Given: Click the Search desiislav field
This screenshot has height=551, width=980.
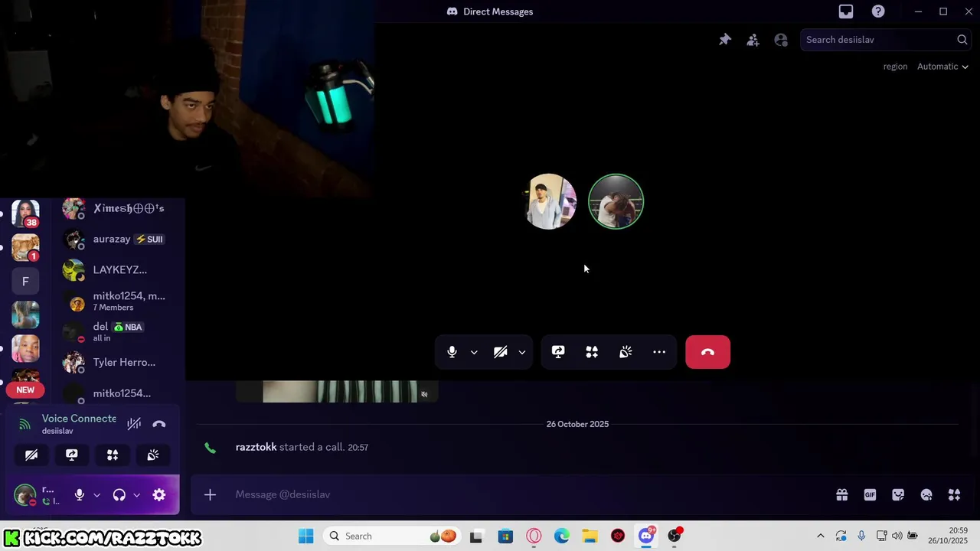Looking at the screenshot, I should (887, 40).
